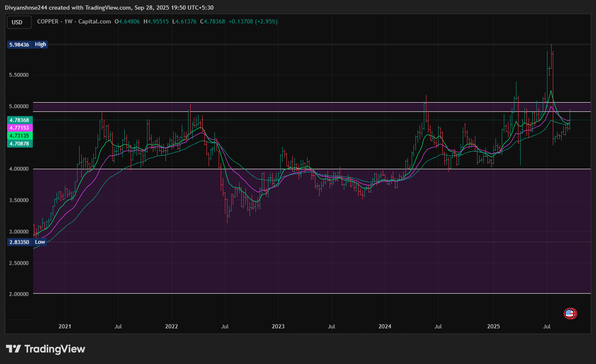Click the 2023 label on time axis
Image resolution: width=596 pixels, height=364 pixels.
pyautogui.click(x=278, y=326)
